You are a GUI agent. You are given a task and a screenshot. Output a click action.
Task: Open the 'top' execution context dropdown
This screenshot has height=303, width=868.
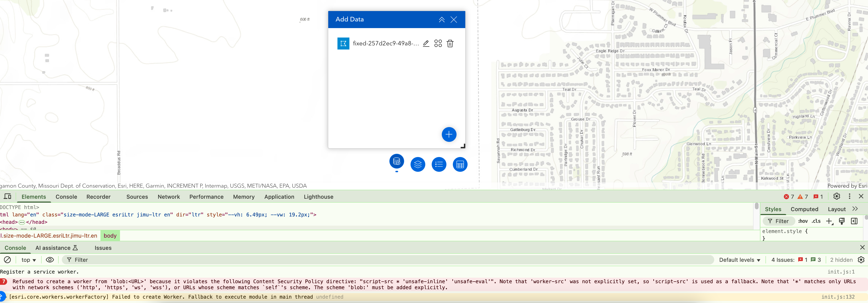(28, 260)
